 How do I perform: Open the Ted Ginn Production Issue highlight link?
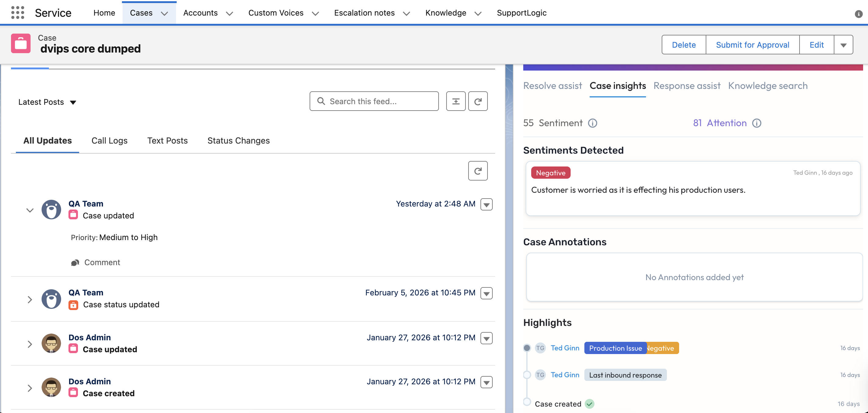[x=565, y=348]
